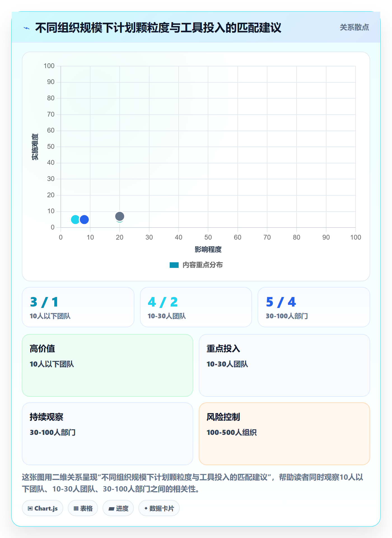Screen dimensions: 392x538
Task: Click 10-30人团队 in the 重点投入 card
Action: pos(227,364)
